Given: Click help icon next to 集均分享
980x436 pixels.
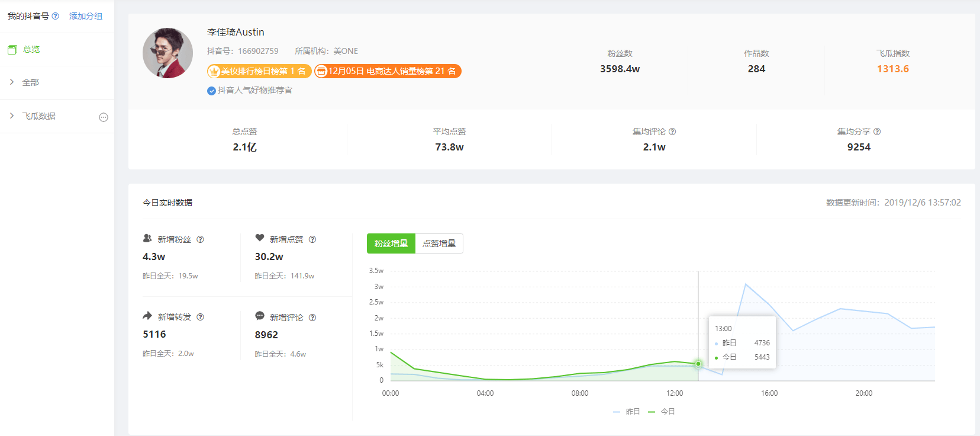Looking at the screenshot, I should [x=877, y=132].
